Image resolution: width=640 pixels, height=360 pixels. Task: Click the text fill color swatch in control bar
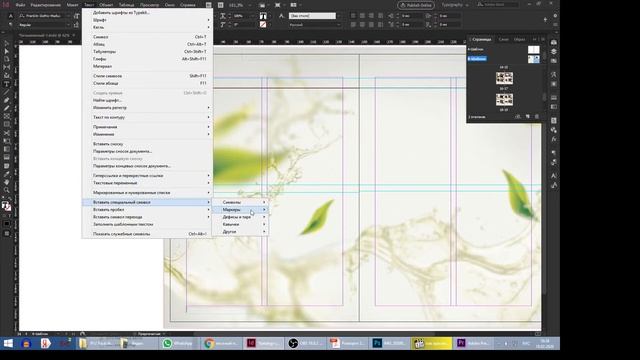(263, 16)
